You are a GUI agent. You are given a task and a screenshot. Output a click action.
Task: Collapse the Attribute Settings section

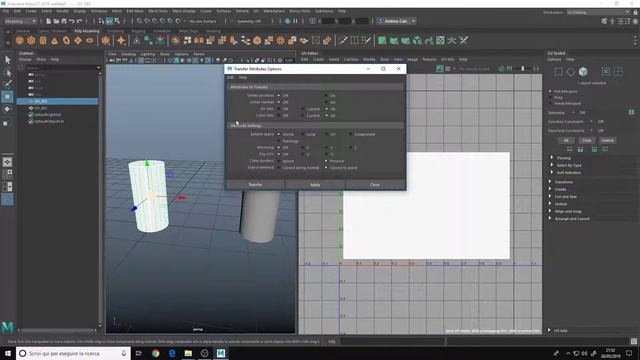pyautogui.click(x=316, y=126)
